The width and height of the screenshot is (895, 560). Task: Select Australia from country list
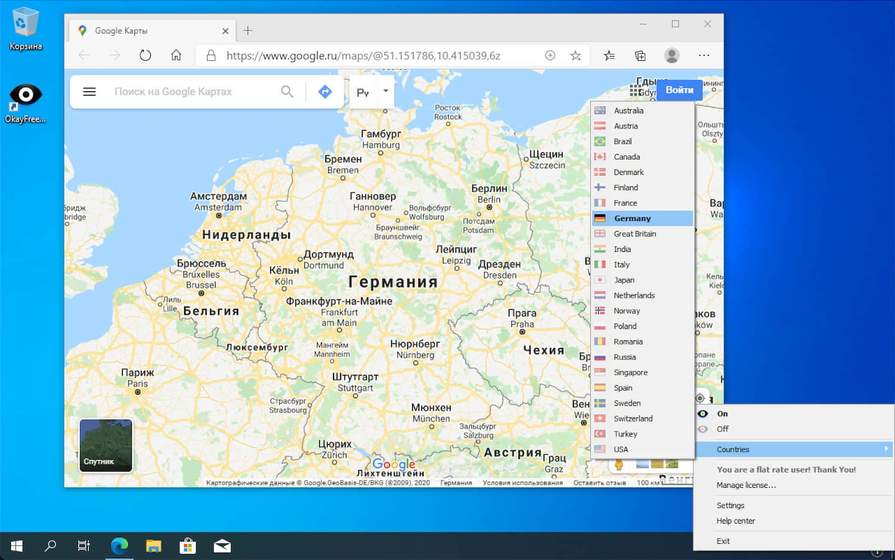click(643, 111)
